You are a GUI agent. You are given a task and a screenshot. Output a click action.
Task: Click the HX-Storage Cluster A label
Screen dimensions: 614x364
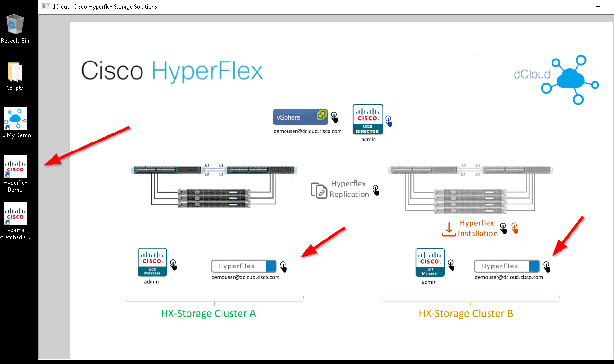click(x=208, y=313)
